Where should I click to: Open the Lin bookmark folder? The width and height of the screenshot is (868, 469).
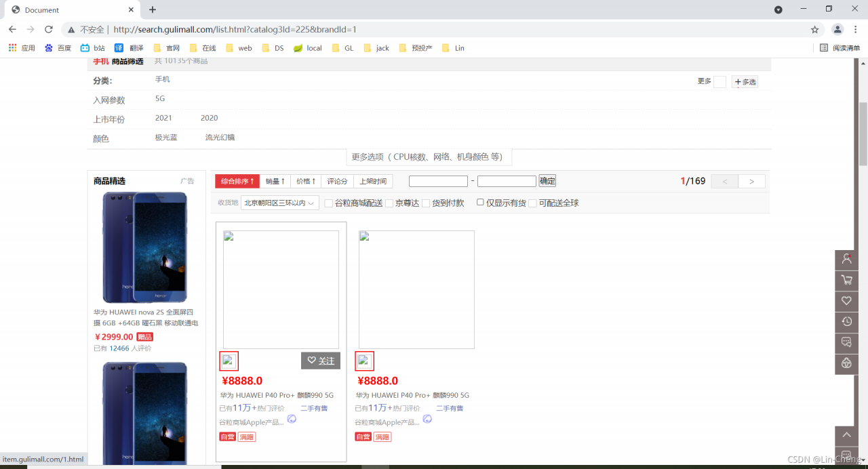point(453,48)
